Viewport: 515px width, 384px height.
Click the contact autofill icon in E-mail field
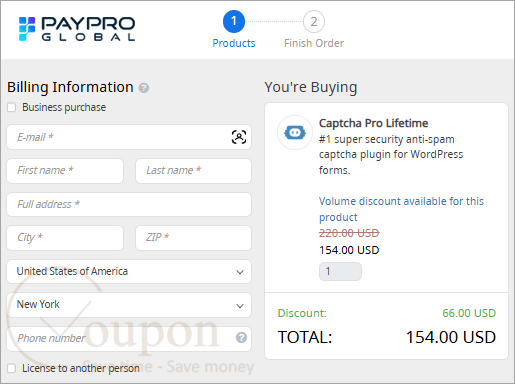pos(239,137)
